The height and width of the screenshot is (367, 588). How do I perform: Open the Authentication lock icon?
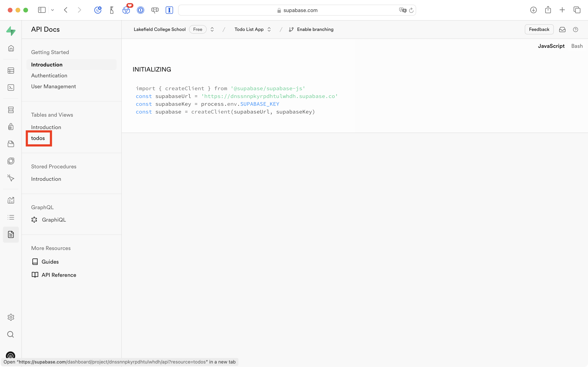(x=11, y=127)
